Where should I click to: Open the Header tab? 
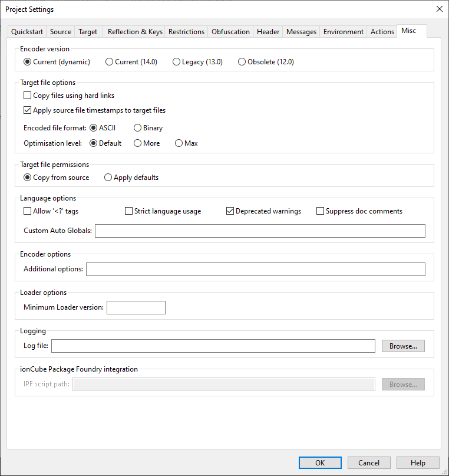[268, 32]
